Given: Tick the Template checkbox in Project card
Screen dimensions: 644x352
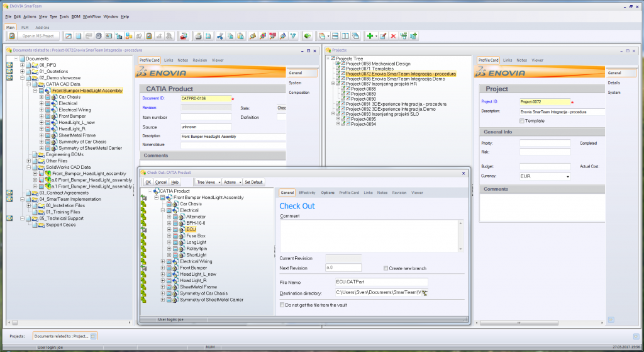Looking at the screenshot, I should click(521, 121).
